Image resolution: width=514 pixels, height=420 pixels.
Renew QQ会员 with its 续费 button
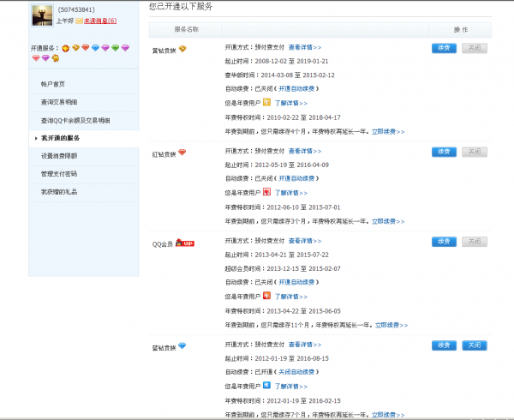pos(444,242)
